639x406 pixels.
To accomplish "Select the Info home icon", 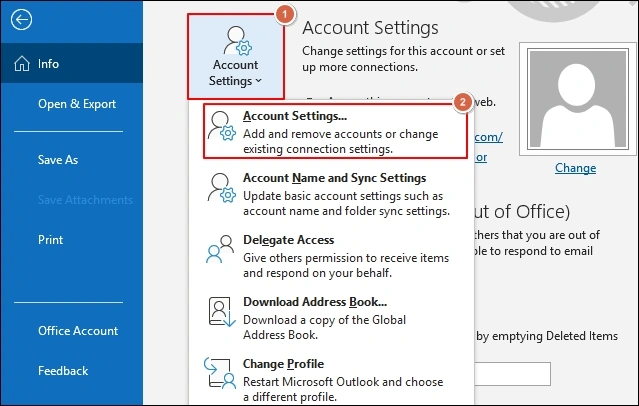I will click(22, 64).
